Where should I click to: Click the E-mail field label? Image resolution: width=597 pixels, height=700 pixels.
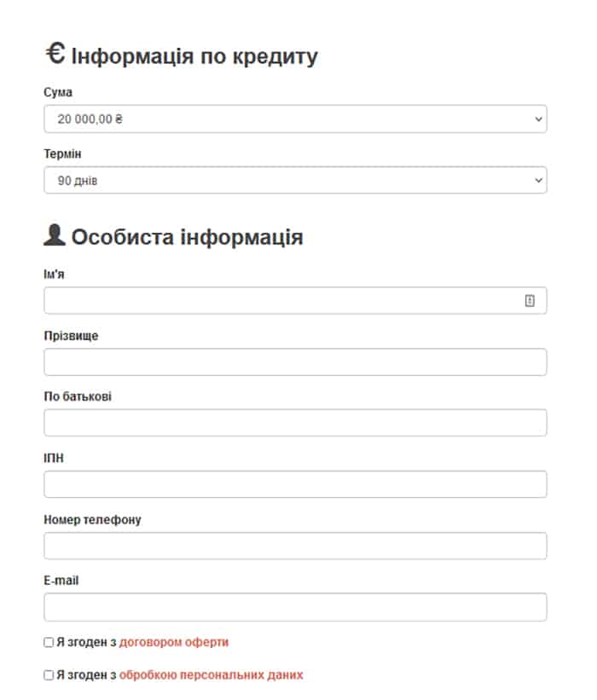tap(61, 581)
